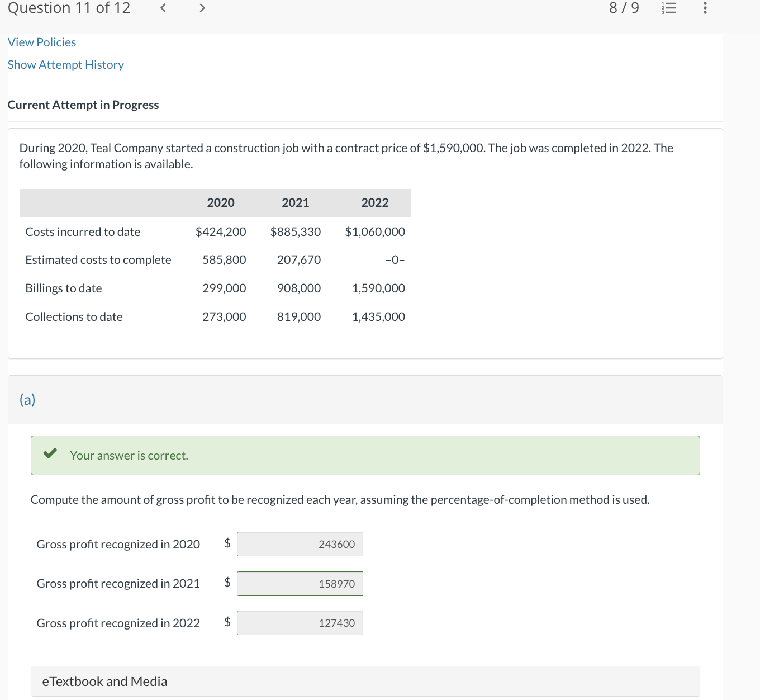This screenshot has width=760, height=700.
Task: Click the 'Current Attempt in Progress' heading
Action: [x=83, y=105]
